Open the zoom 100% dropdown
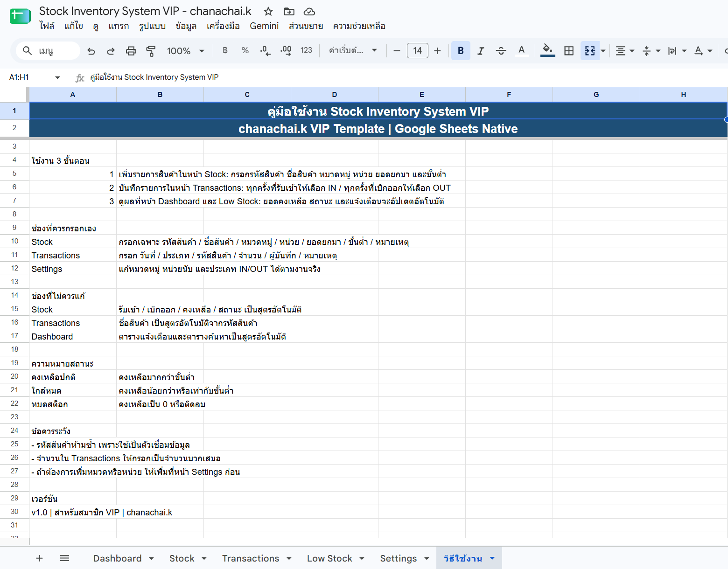Image resolution: width=728 pixels, height=569 pixels. click(186, 51)
